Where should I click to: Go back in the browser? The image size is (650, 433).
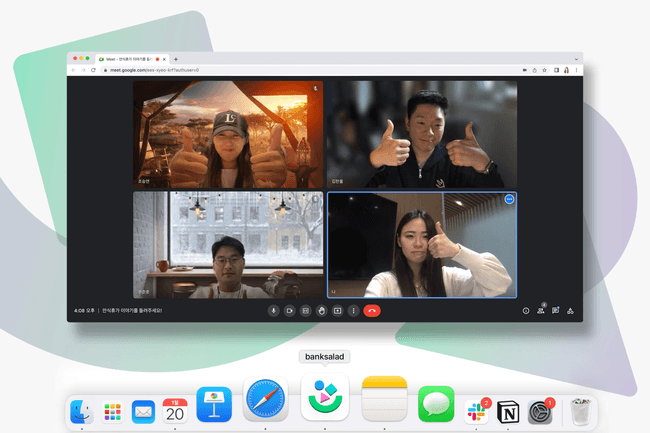pos(73,70)
